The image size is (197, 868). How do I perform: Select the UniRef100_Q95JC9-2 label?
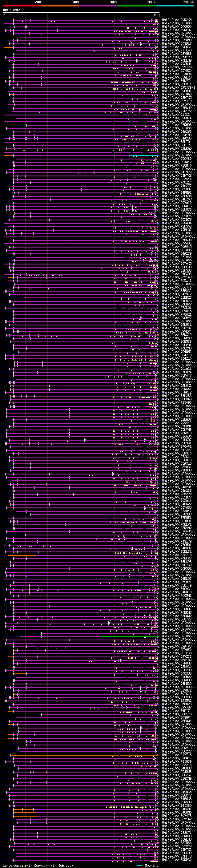[179, 87]
